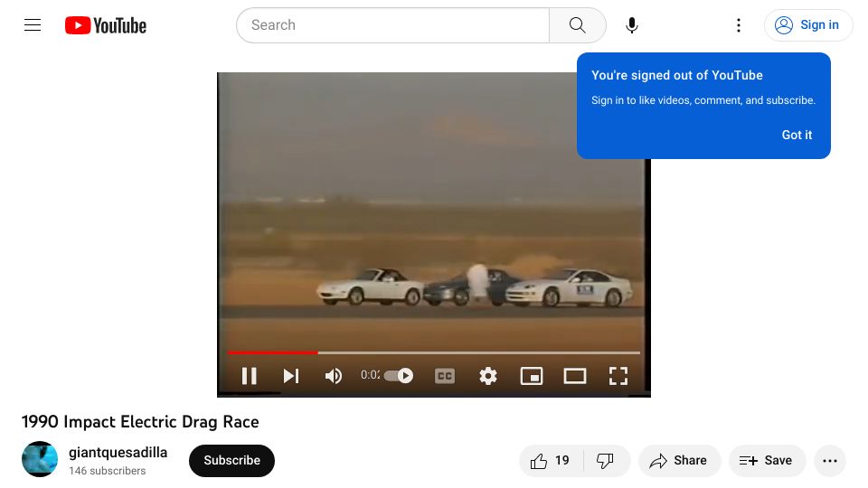Pause the video playback

pyautogui.click(x=250, y=376)
